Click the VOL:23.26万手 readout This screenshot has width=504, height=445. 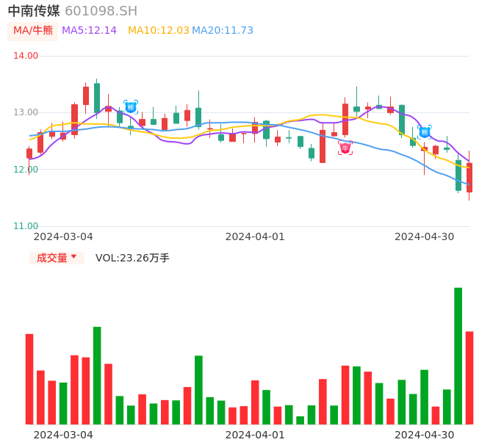(132, 258)
